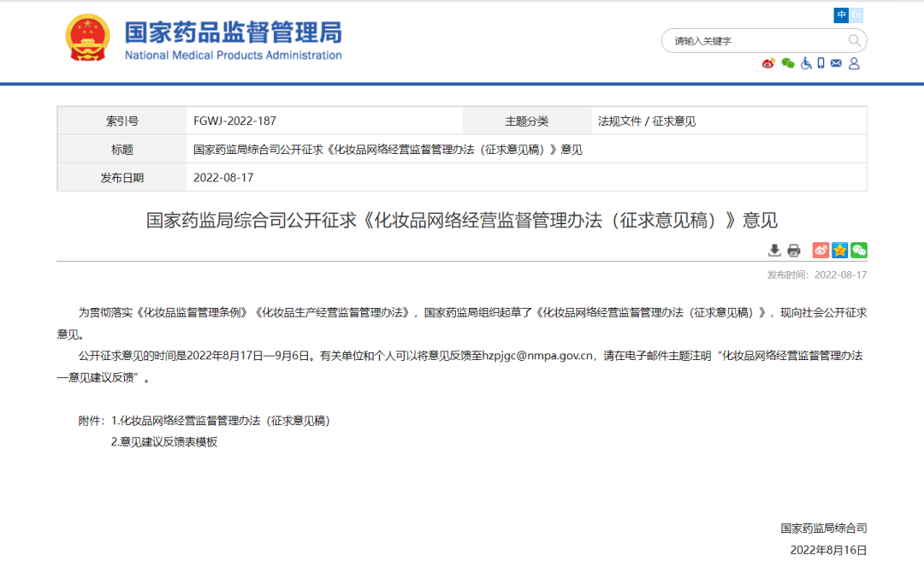Open the mobile phone version icon
The height and width of the screenshot is (561, 924).
point(821,63)
